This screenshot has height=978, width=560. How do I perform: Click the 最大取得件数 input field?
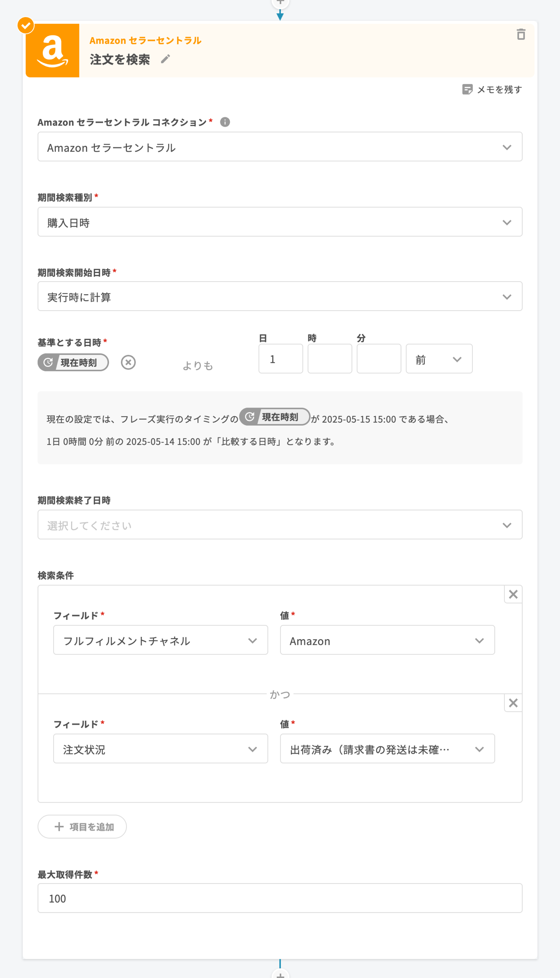tap(280, 898)
